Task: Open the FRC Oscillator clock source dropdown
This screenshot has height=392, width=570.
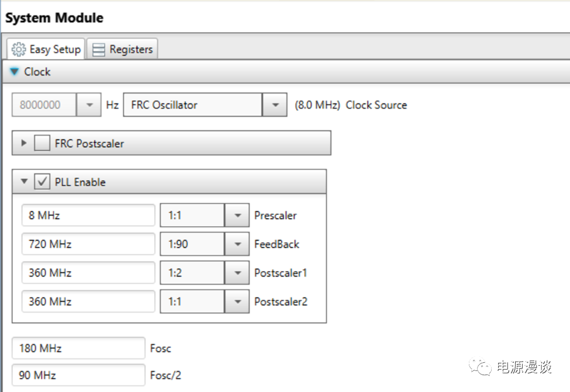Action: coord(275,105)
